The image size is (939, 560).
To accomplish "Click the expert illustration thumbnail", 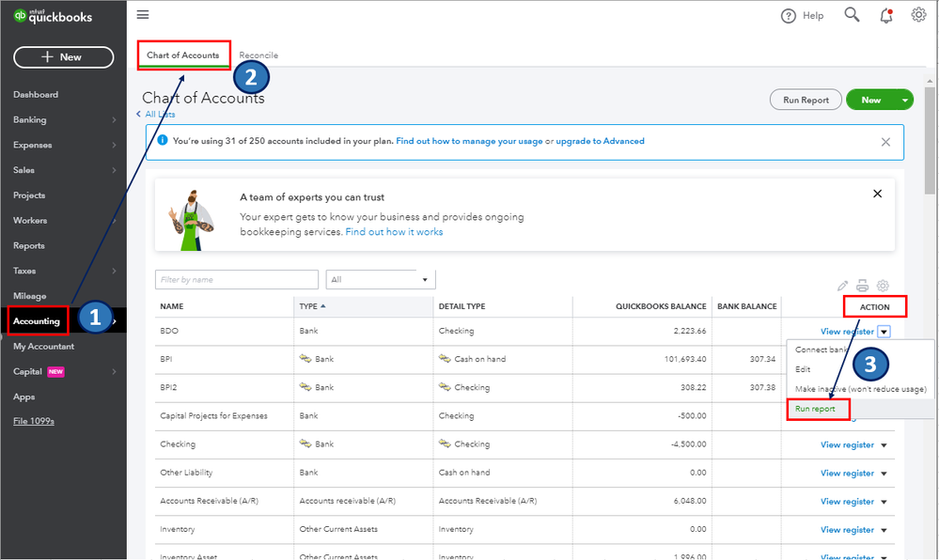I will [x=192, y=220].
